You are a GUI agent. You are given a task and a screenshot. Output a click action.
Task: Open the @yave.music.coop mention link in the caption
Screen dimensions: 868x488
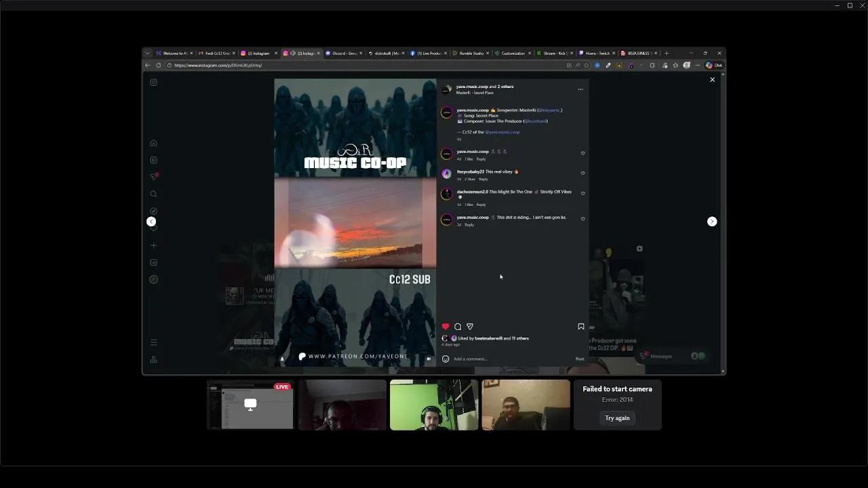point(502,132)
